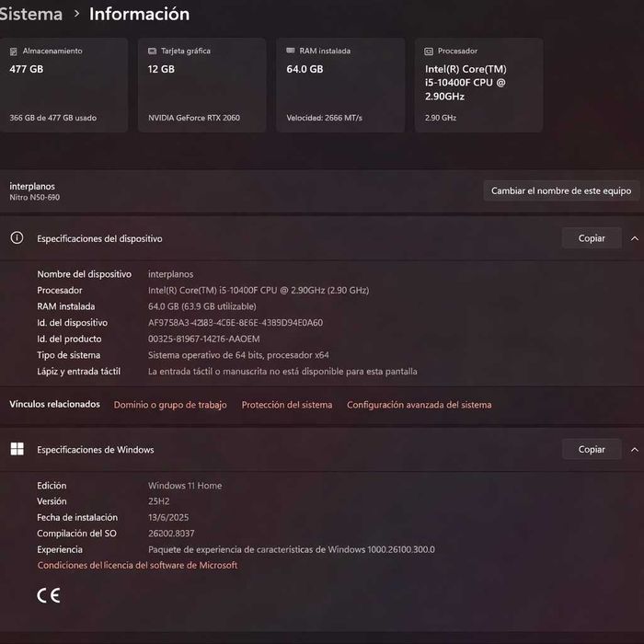Click the storage icon in Almacenamiento card

pyautogui.click(x=14, y=52)
